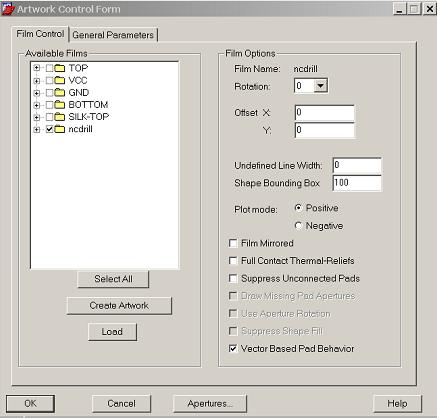Switch to the General Parameters tab
437x418 pixels.
point(113,35)
